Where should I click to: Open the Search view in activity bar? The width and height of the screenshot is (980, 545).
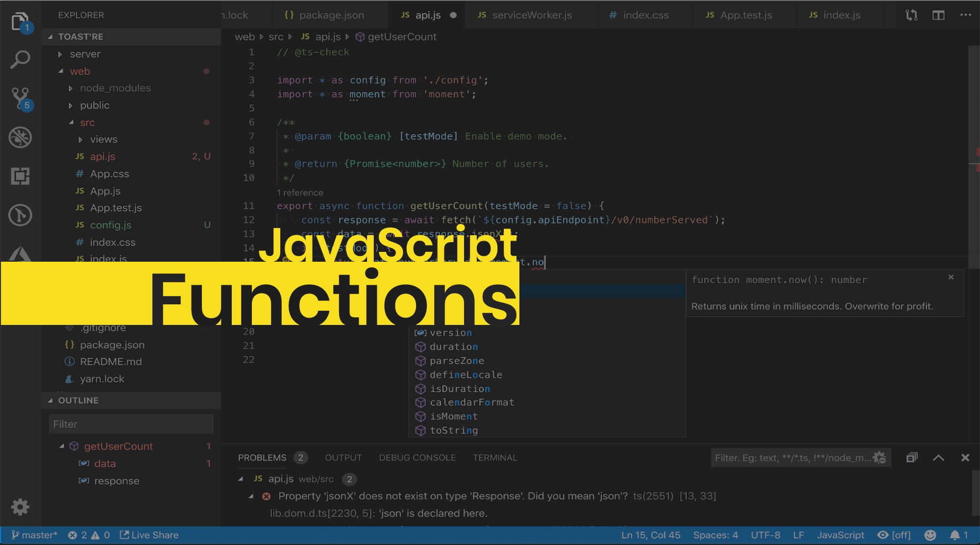click(x=20, y=59)
